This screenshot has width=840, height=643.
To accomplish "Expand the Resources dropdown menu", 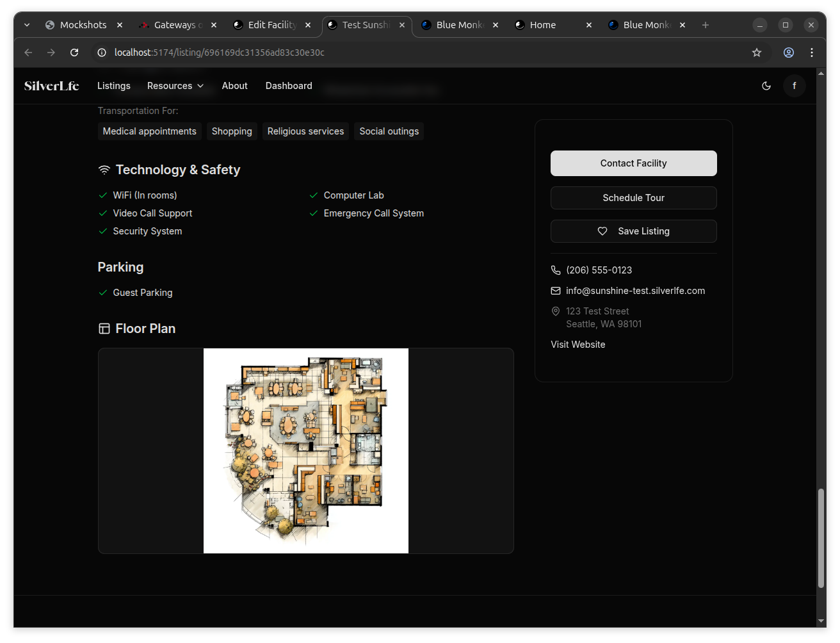I will tap(175, 86).
